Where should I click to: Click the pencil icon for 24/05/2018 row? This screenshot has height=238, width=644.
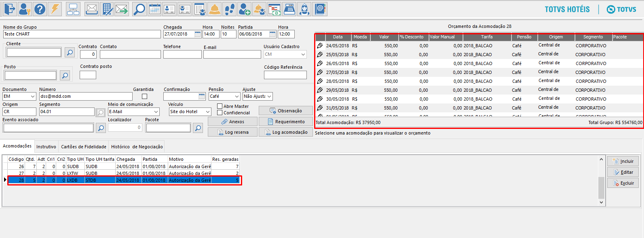320,46
